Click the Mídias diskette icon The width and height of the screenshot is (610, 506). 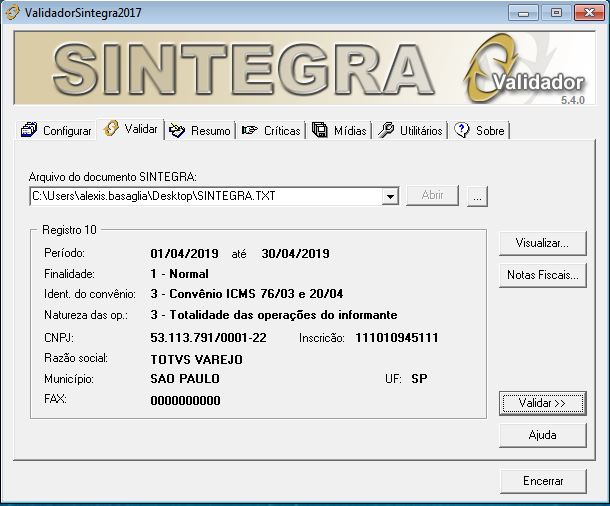coord(320,130)
